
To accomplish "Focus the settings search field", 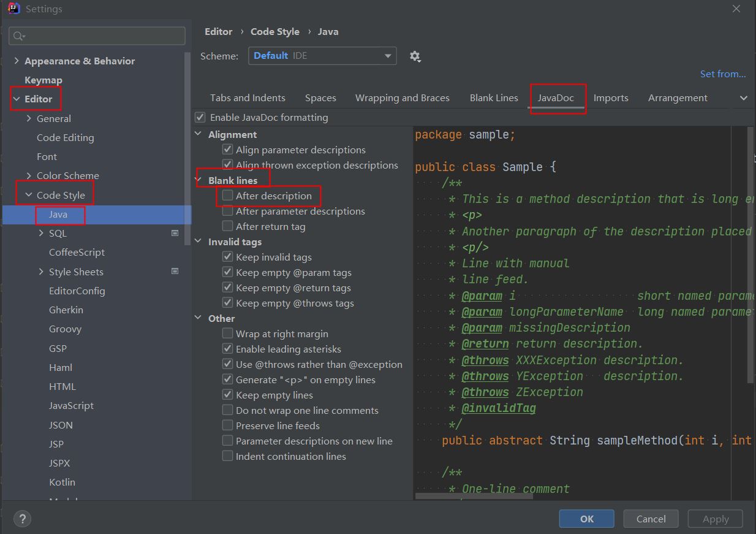I will [x=97, y=36].
